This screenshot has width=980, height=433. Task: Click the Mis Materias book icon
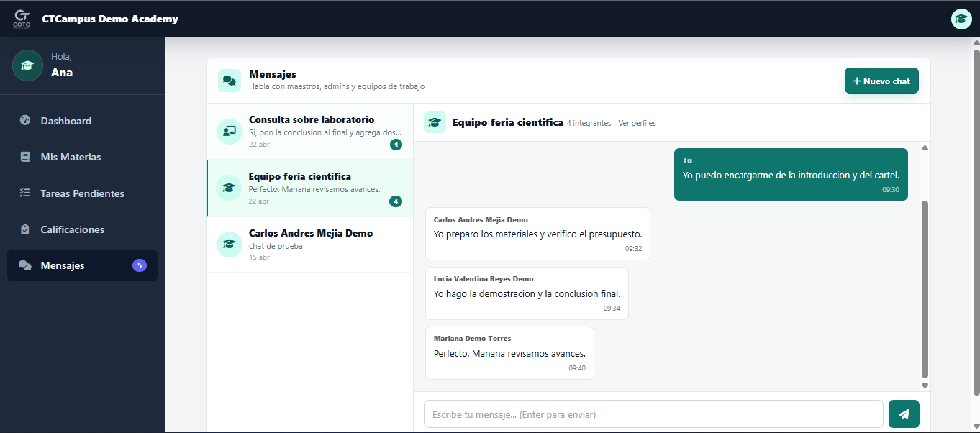[25, 157]
